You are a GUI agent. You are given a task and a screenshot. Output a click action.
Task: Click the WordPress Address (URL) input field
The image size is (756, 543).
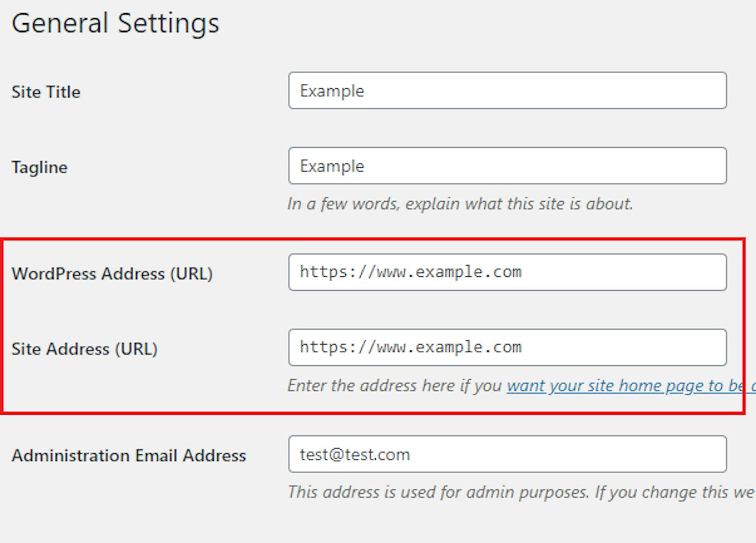(x=507, y=272)
